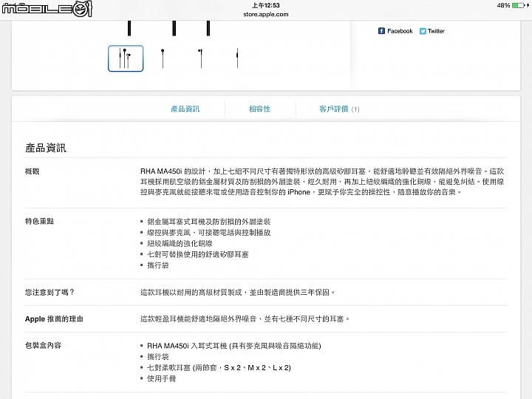Image resolution: width=532 pixels, height=399 pixels.
Task: Tap the 上午12:53 clock in status bar
Action: pyautogui.click(x=266, y=5)
